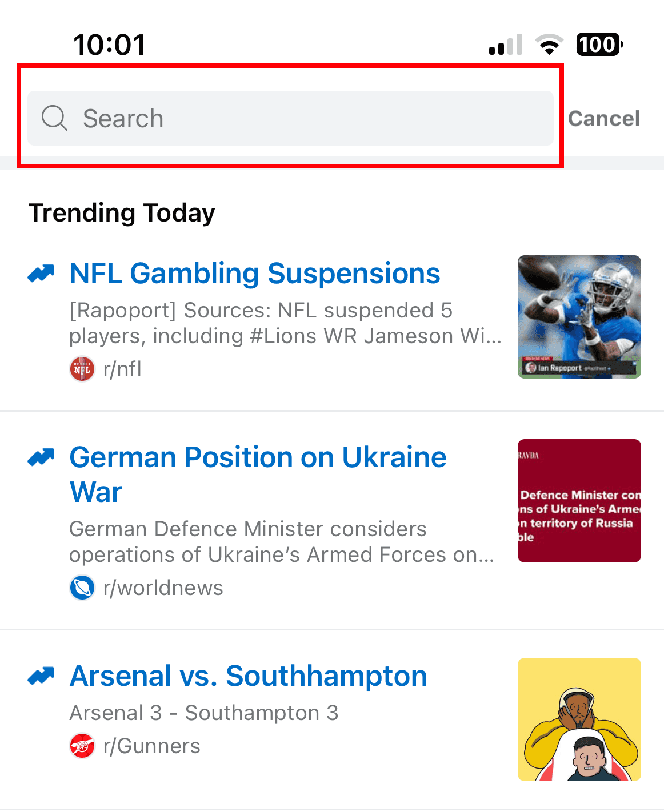Image resolution: width=664 pixels, height=812 pixels.
Task: Open the r/nfl community avatar
Action: click(82, 369)
